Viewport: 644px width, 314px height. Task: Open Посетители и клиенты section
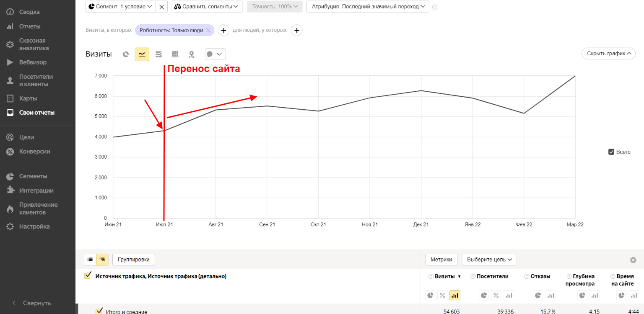tap(36, 80)
